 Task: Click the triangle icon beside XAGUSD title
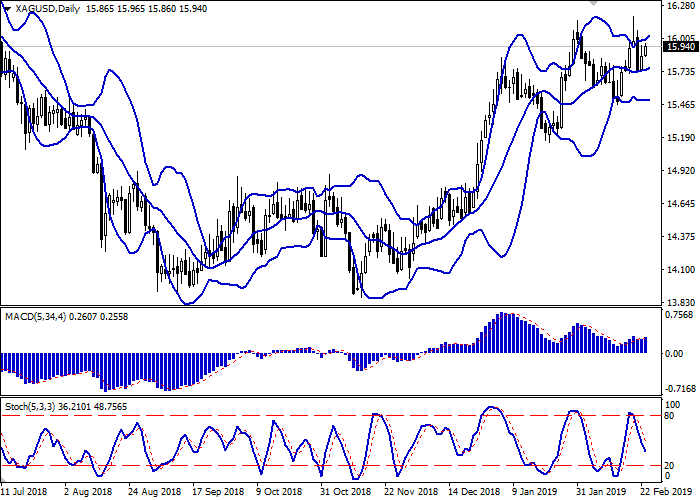[7, 6]
